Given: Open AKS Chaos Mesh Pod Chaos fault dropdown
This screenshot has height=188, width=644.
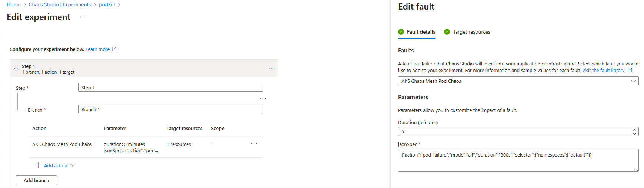Looking at the screenshot, I should coord(518,81).
